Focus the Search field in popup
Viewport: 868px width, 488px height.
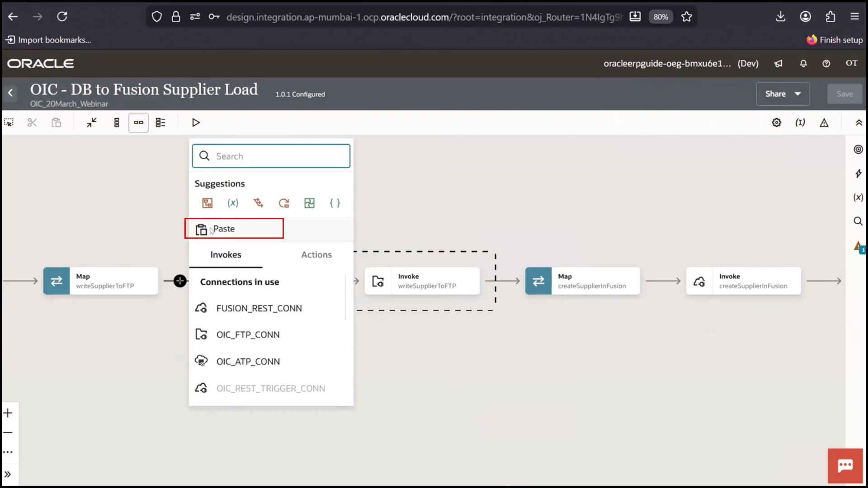(271, 156)
